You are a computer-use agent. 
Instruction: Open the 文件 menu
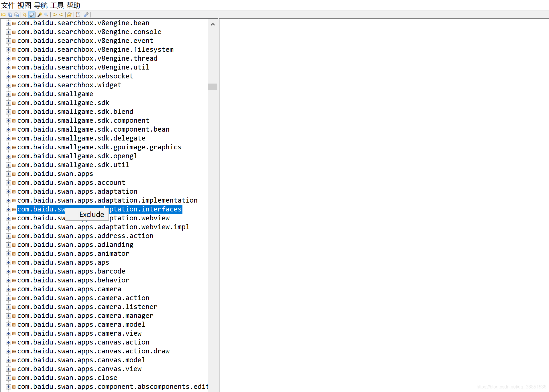8,5
